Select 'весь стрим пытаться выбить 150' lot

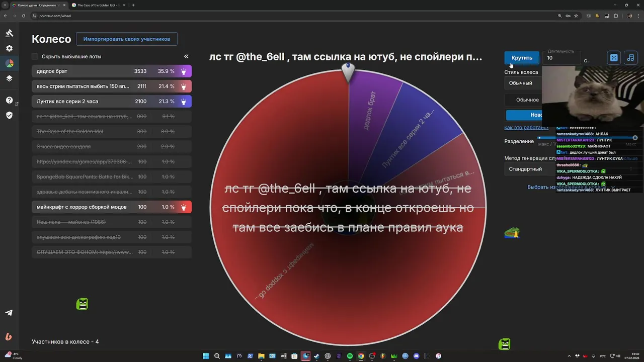[112, 86]
